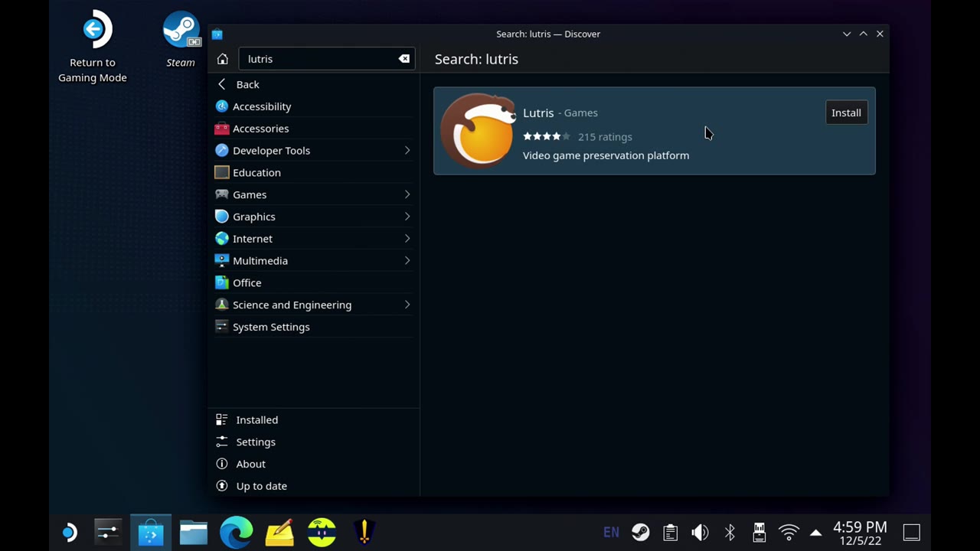
Task: Click the Lutris star rating
Action: pyautogui.click(x=547, y=136)
